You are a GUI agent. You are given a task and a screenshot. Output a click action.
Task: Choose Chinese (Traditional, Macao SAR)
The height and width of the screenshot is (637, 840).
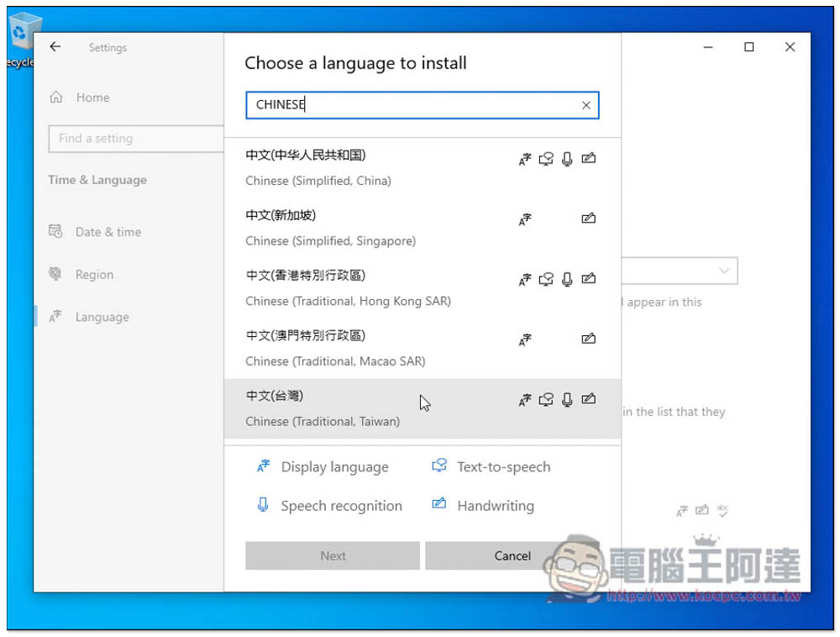click(x=423, y=348)
